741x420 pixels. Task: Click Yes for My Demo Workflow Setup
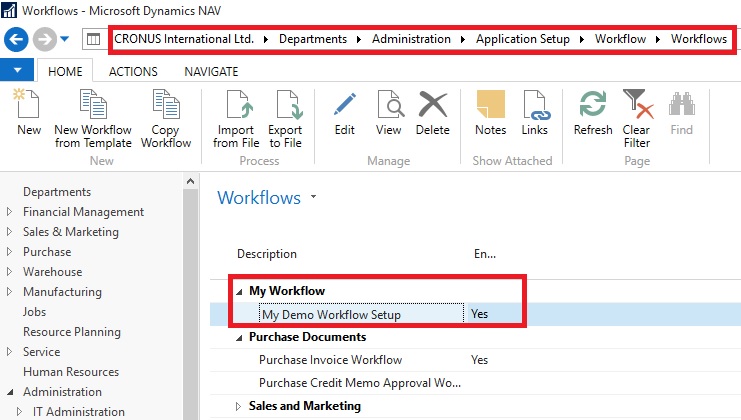click(x=479, y=314)
